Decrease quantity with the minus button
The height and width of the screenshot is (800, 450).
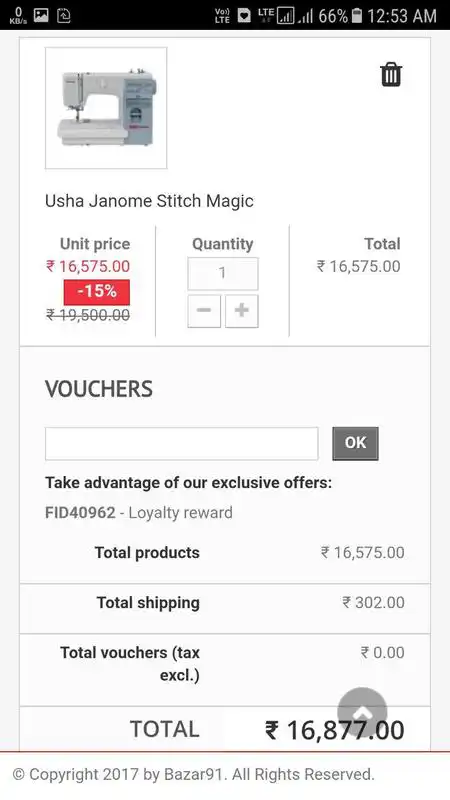[204, 311]
